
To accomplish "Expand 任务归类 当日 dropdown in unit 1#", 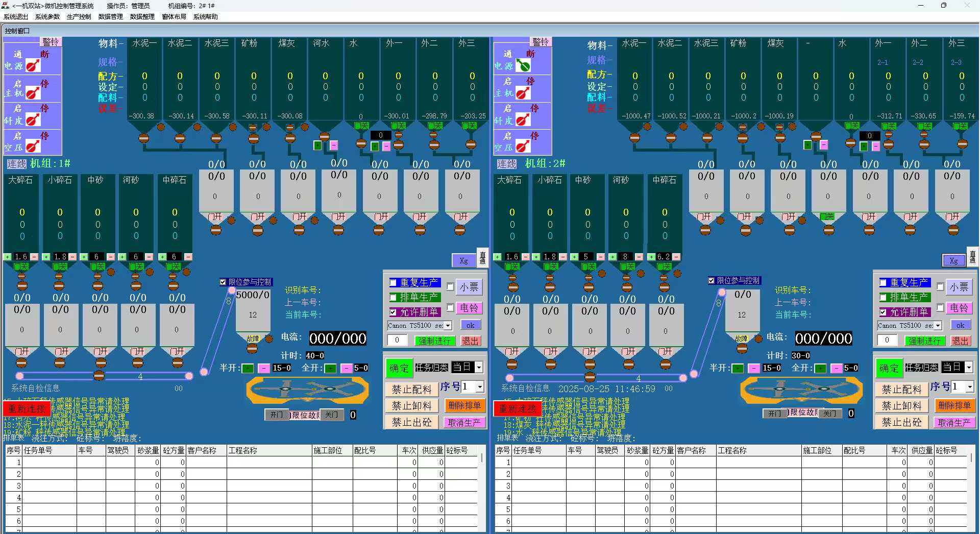I will pos(479,368).
